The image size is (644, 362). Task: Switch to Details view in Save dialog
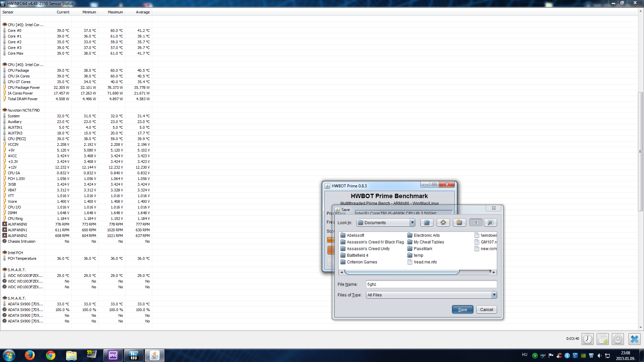[x=490, y=223]
